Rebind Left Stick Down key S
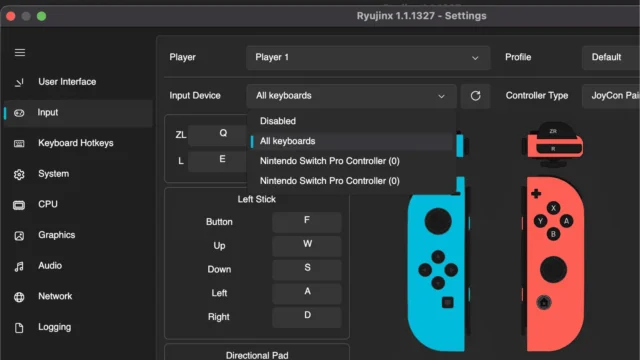The image size is (640, 360). pos(307,269)
